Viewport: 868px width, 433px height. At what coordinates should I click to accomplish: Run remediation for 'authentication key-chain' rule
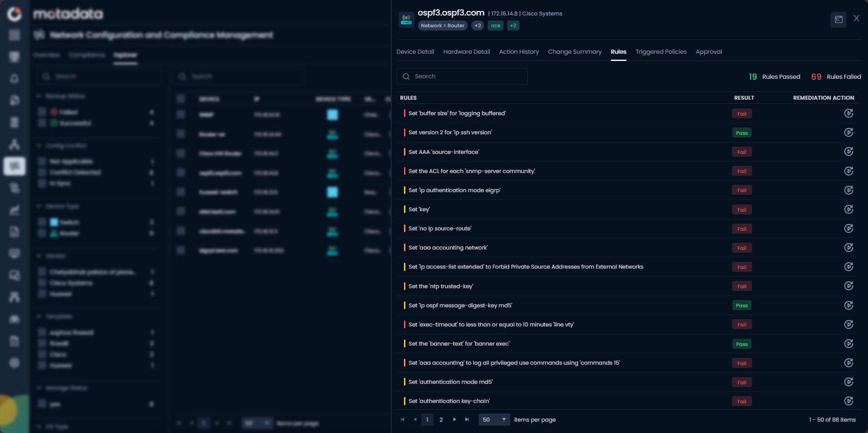point(848,401)
